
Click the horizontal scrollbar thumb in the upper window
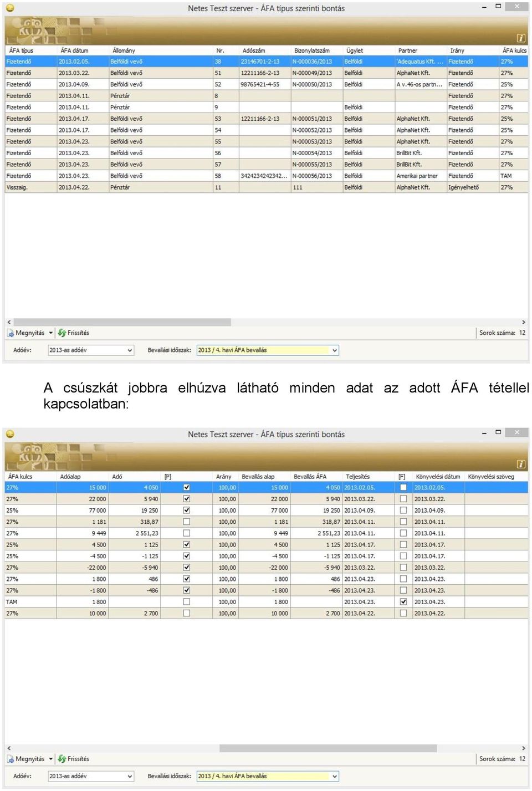(x=122, y=322)
